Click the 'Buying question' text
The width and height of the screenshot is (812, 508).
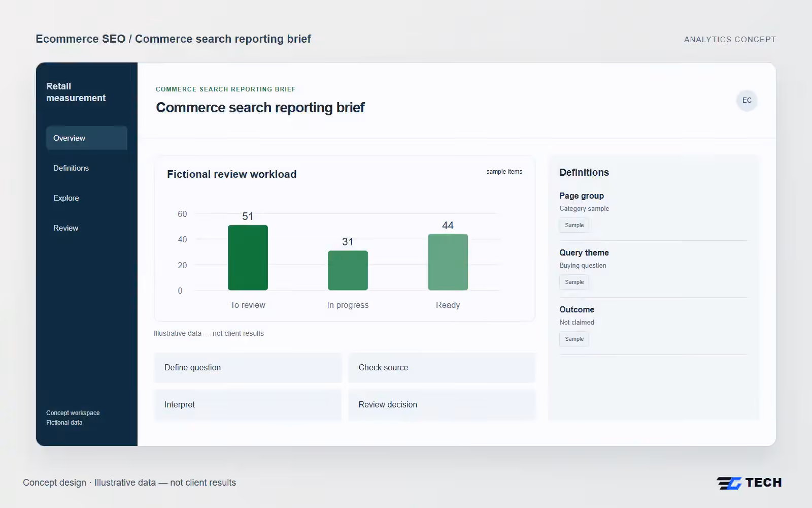tap(583, 266)
